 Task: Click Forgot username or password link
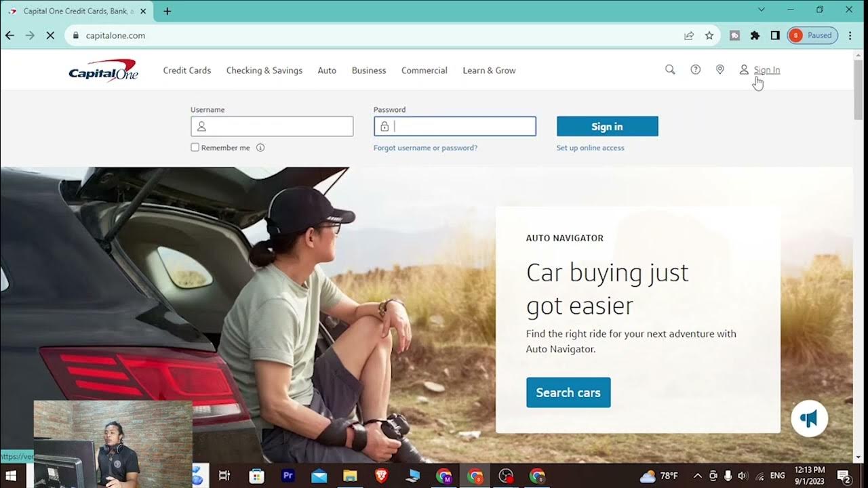click(425, 148)
